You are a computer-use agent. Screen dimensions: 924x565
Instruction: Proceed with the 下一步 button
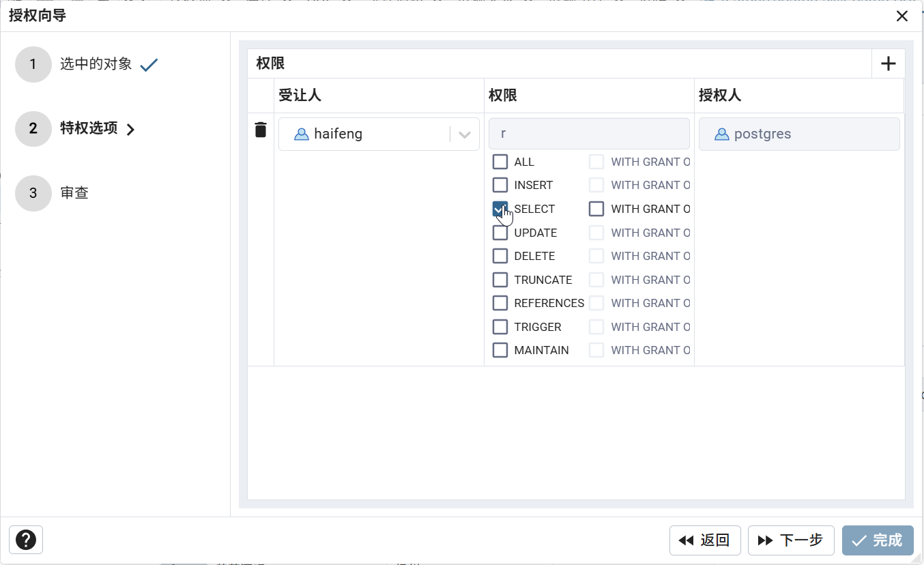pos(792,540)
